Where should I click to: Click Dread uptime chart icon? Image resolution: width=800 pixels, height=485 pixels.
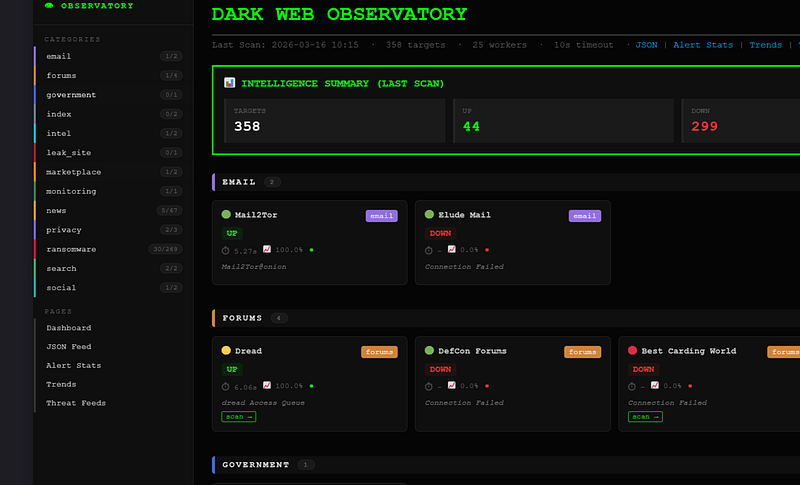click(267, 385)
